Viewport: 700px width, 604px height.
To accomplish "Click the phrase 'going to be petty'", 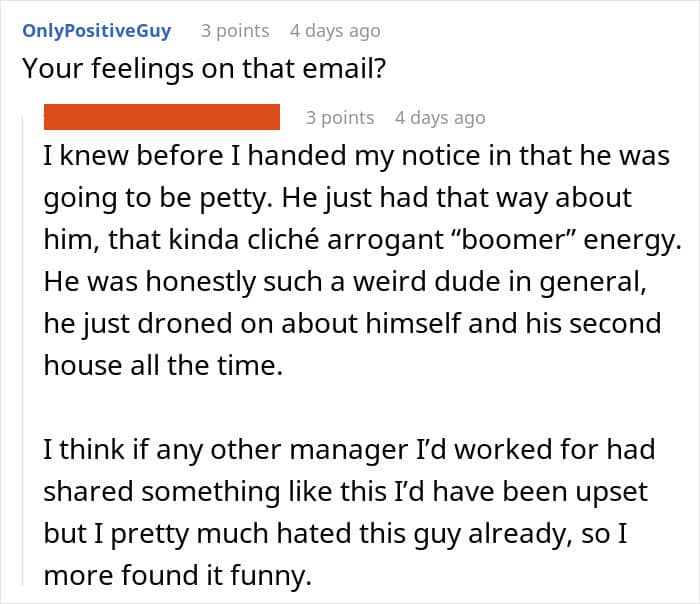I will [x=158, y=198].
